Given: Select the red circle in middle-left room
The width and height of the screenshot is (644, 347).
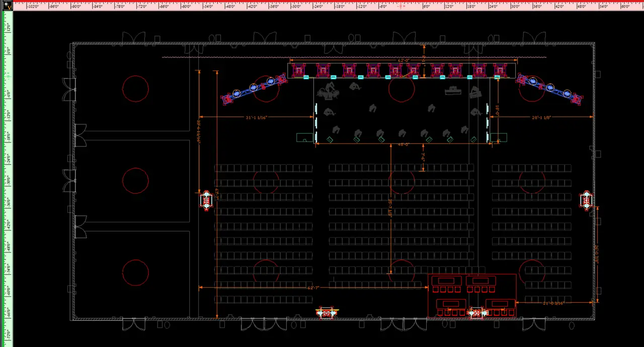Looking at the screenshot, I should pyautogui.click(x=135, y=181).
